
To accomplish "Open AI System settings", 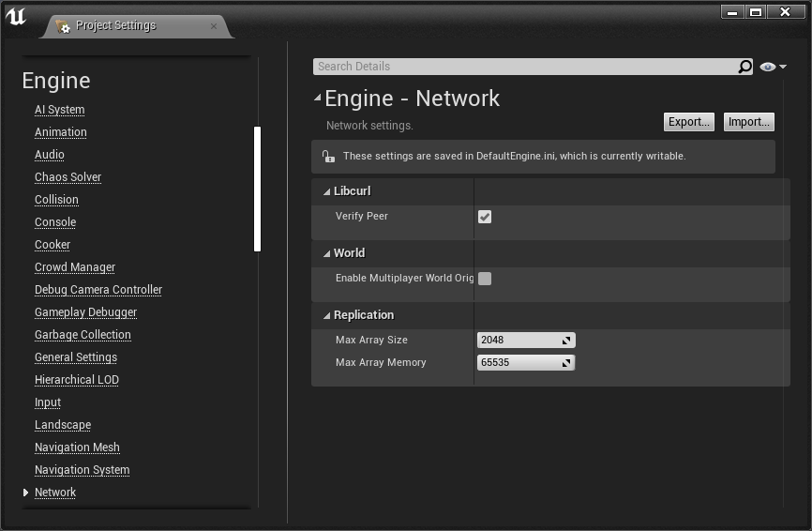I will coord(60,110).
